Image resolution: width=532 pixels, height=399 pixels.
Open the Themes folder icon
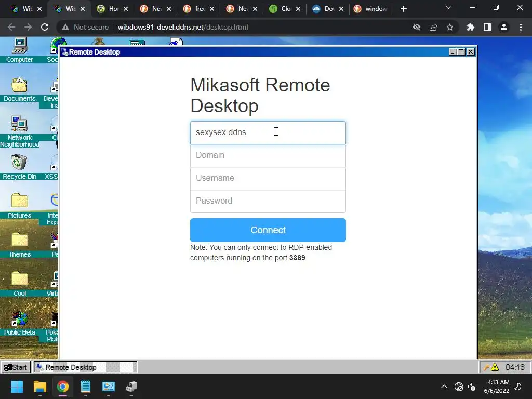point(20,245)
